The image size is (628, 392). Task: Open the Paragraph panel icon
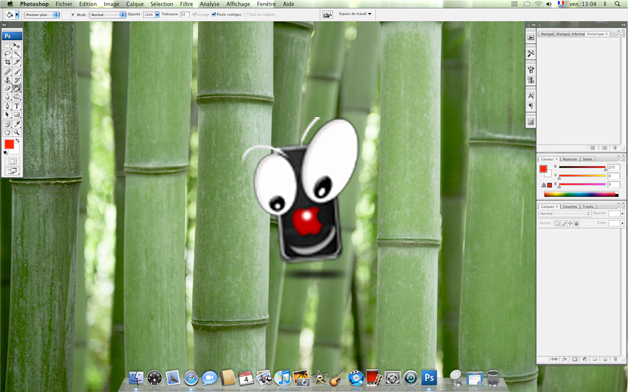tap(531, 106)
